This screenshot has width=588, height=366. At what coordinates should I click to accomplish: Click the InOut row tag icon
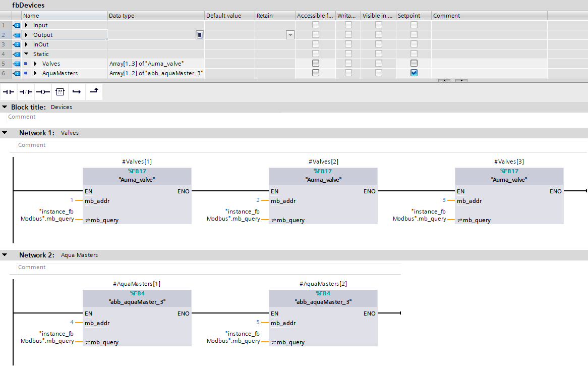pos(17,44)
